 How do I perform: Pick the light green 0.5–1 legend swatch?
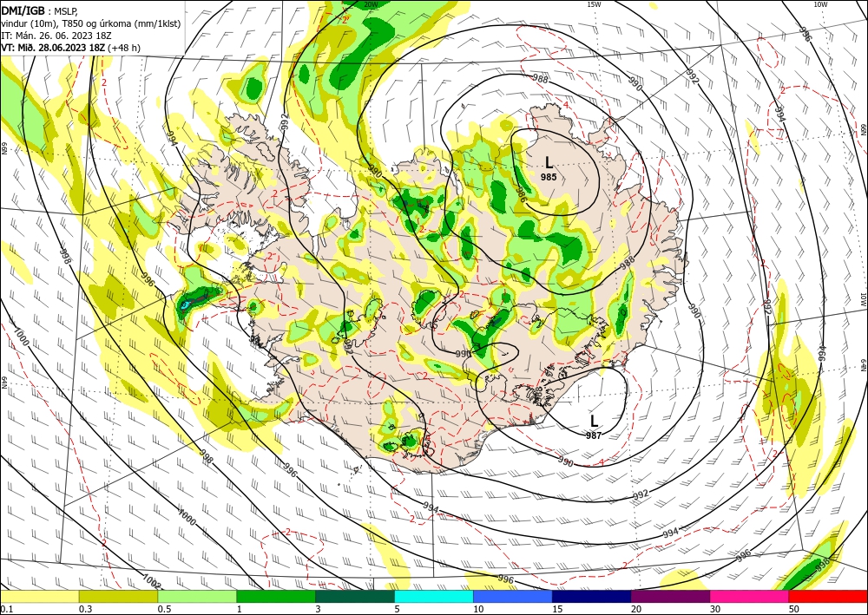[x=197, y=596]
